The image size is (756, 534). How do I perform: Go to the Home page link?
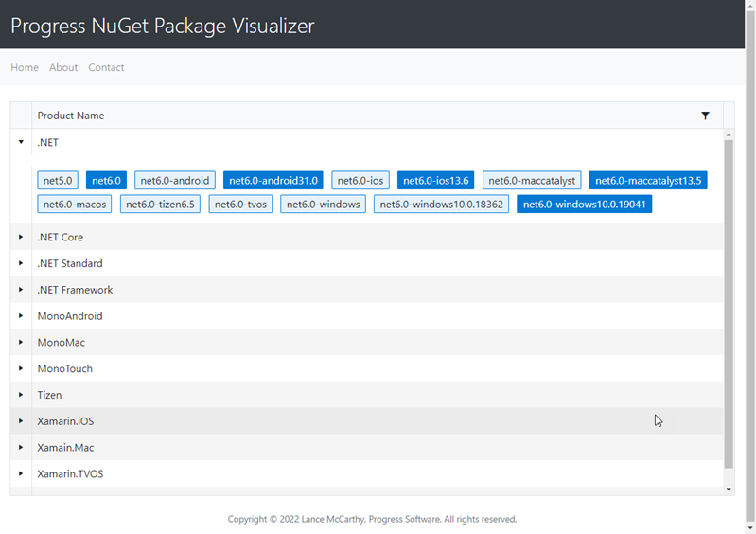pyautogui.click(x=25, y=67)
